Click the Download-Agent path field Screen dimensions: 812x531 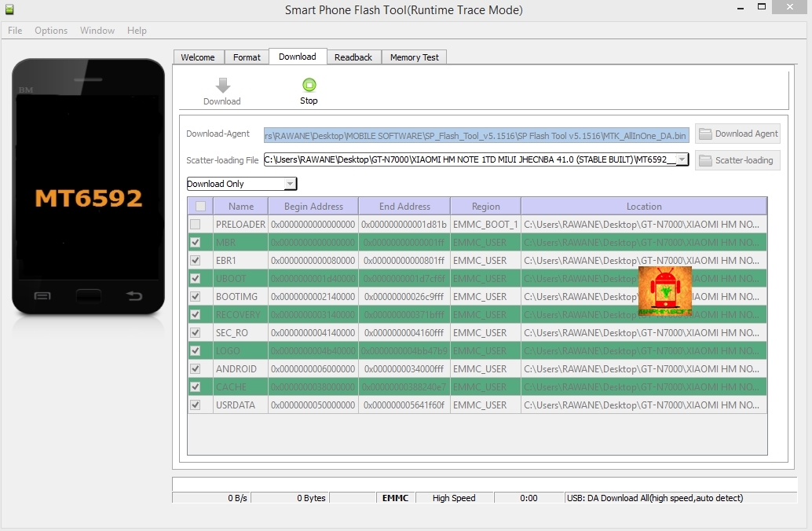tap(477, 136)
